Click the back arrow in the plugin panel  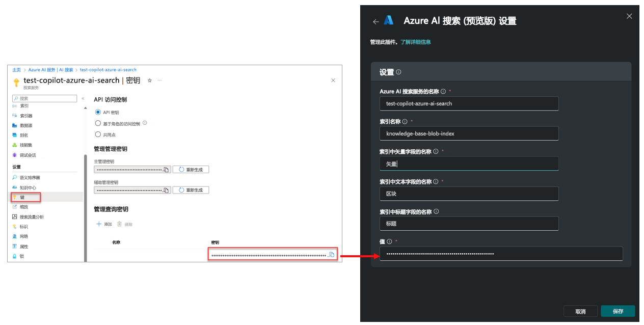click(x=375, y=21)
